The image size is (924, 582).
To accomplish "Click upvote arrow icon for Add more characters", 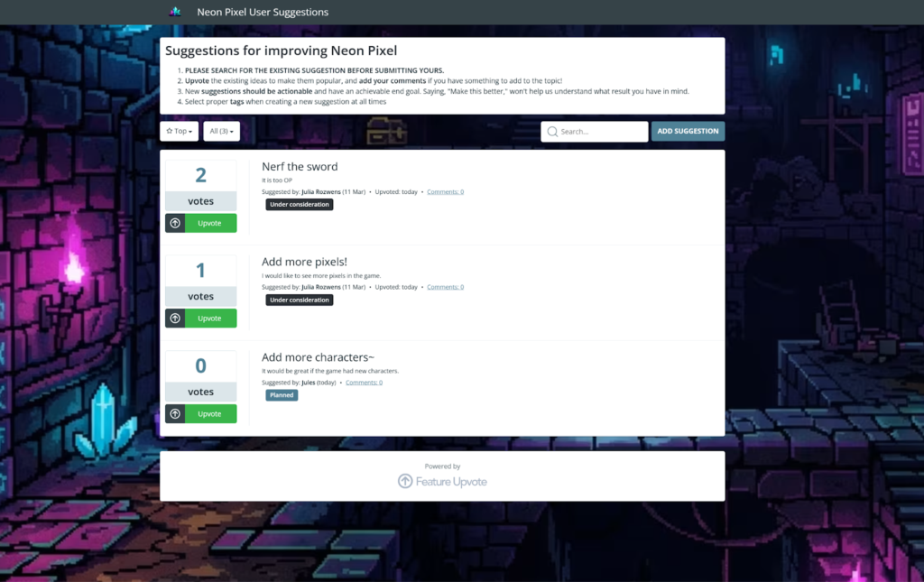I will [x=175, y=414].
